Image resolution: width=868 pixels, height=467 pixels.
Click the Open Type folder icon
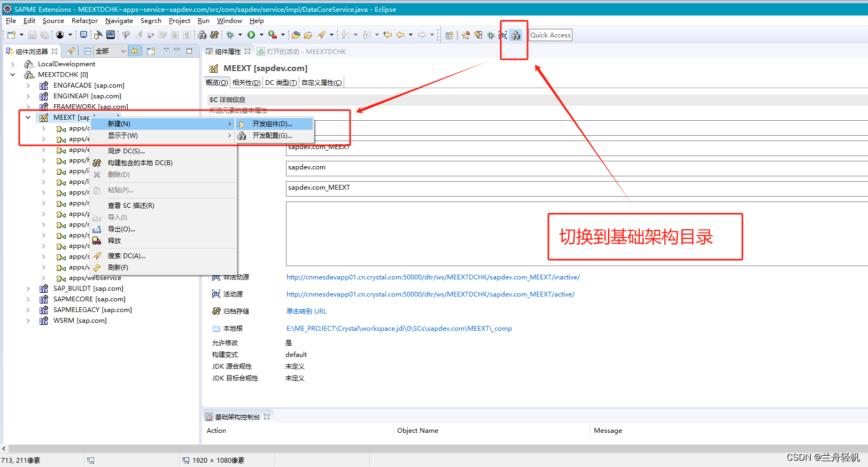click(296, 35)
